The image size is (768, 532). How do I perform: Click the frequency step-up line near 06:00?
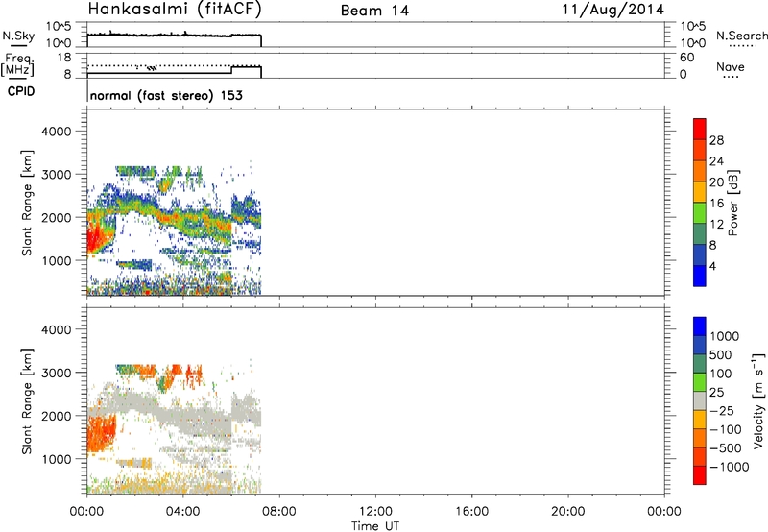tap(231, 70)
